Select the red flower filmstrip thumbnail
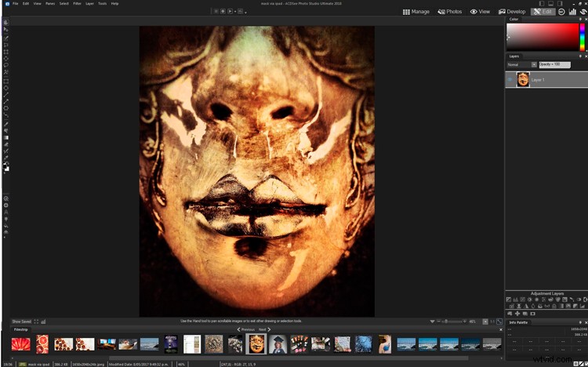 tap(20, 343)
